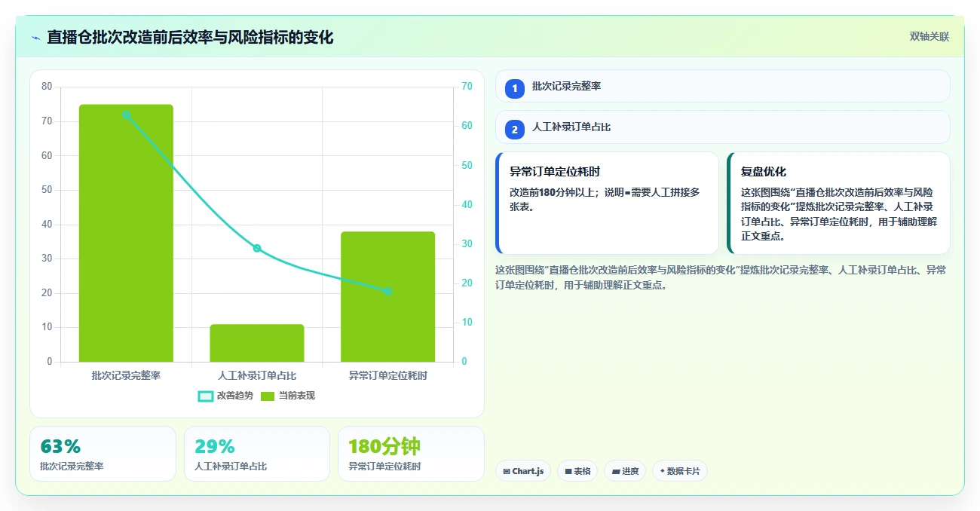Image resolution: width=980 pixels, height=511 pixels.
Task: Click the x-axis label 批次记录完整率
Action: pyautogui.click(x=126, y=375)
